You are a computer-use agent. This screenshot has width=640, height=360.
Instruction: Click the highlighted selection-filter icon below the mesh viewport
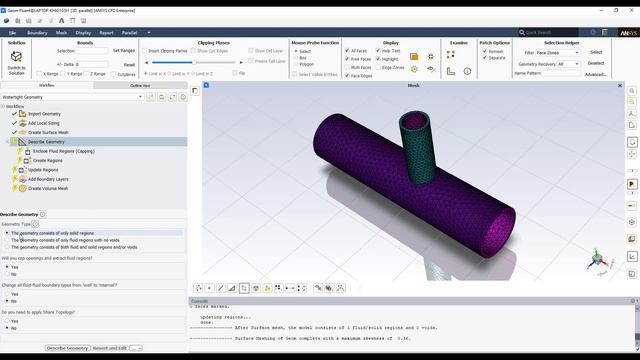pos(244,288)
